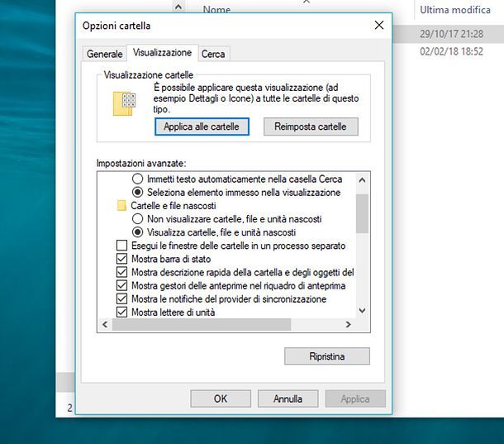Close the Opzioni cartella dialog
Viewport: 504px width, 444px height.
(379, 25)
